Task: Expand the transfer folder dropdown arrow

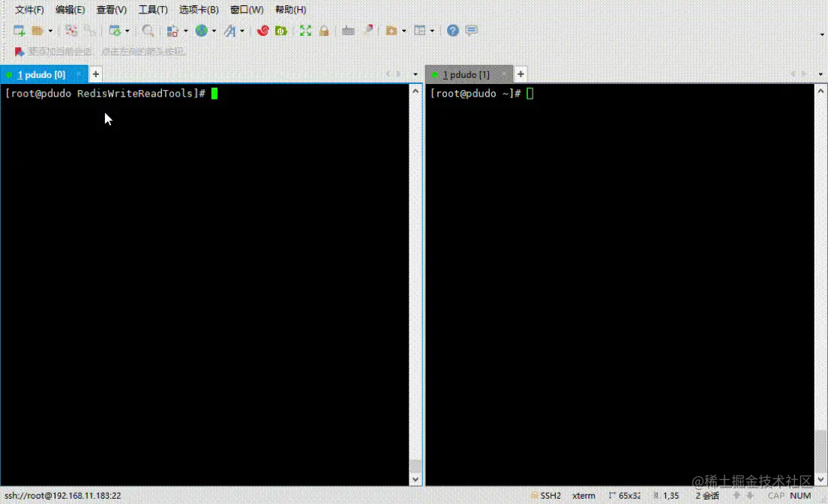Action: [x=404, y=31]
